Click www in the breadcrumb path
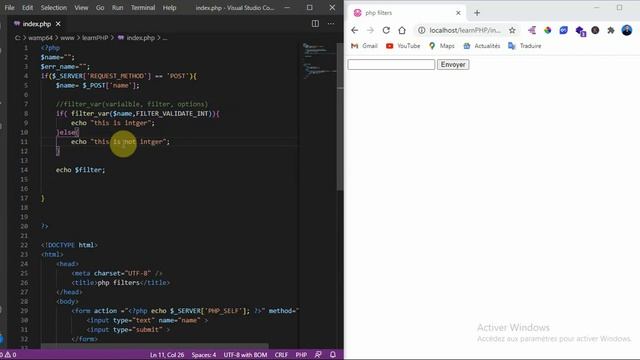Viewport: 640px width, 360px height. click(67, 38)
